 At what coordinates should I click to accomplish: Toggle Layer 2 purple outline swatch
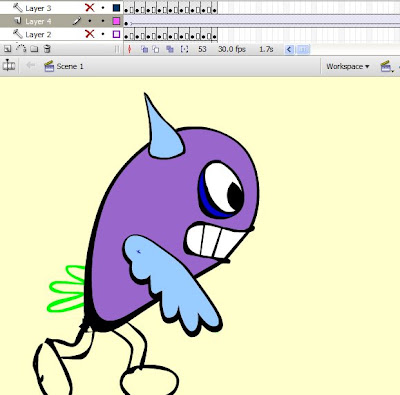(116, 34)
